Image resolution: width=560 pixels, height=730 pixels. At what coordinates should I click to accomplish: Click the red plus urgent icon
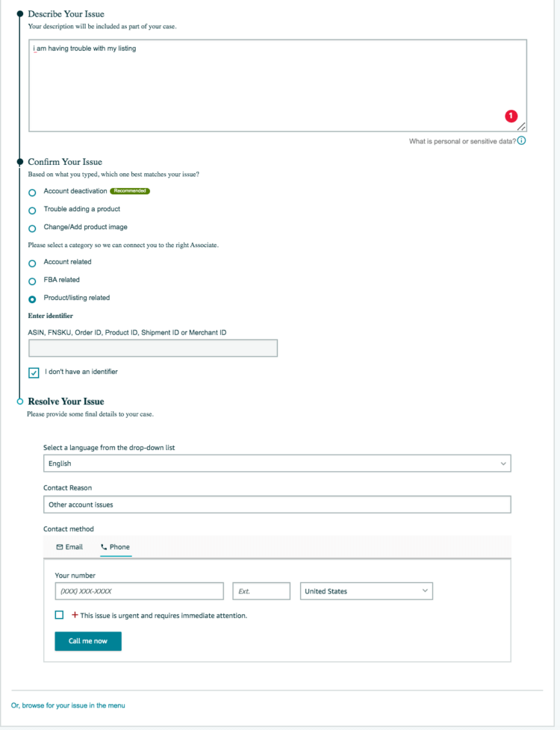[x=75, y=615]
